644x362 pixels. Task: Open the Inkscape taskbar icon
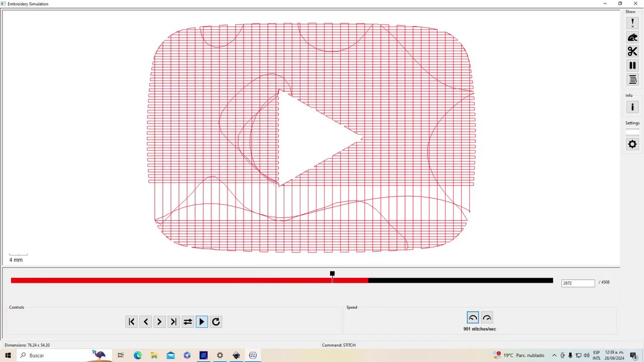click(236, 355)
